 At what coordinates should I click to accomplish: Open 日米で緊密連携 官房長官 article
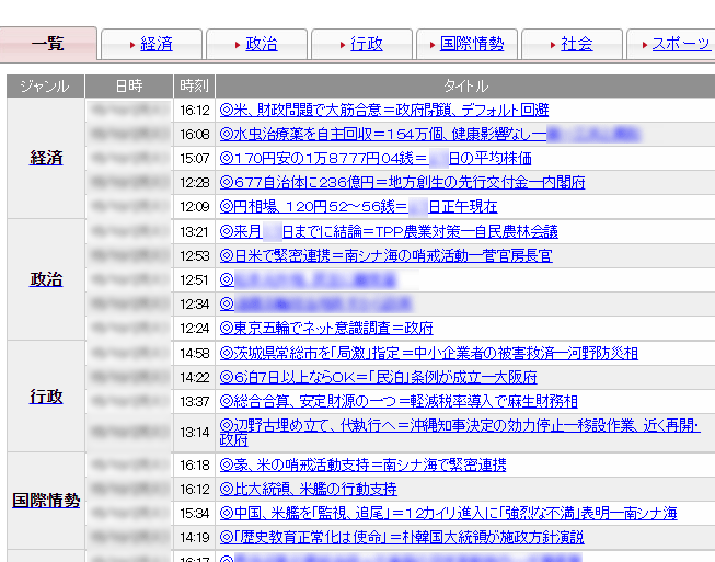(x=385, y=256)
